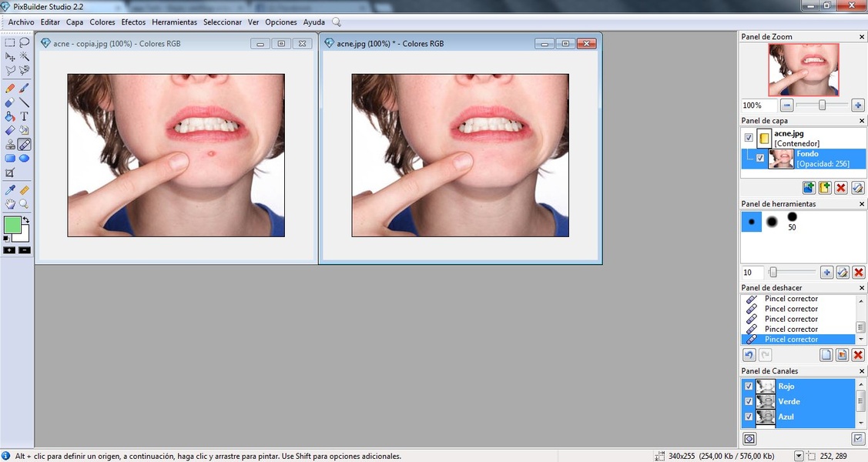
Task: Add new container layer in layer panel
Action: click(825, 188)
